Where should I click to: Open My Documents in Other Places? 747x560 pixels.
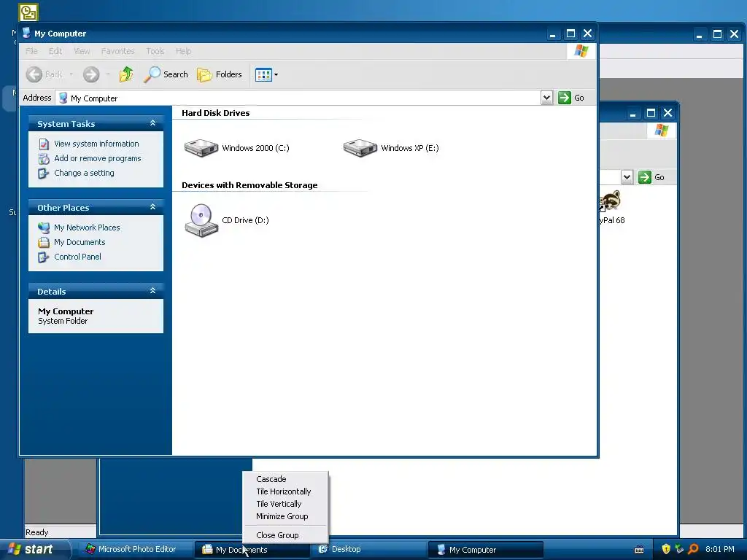79,242
